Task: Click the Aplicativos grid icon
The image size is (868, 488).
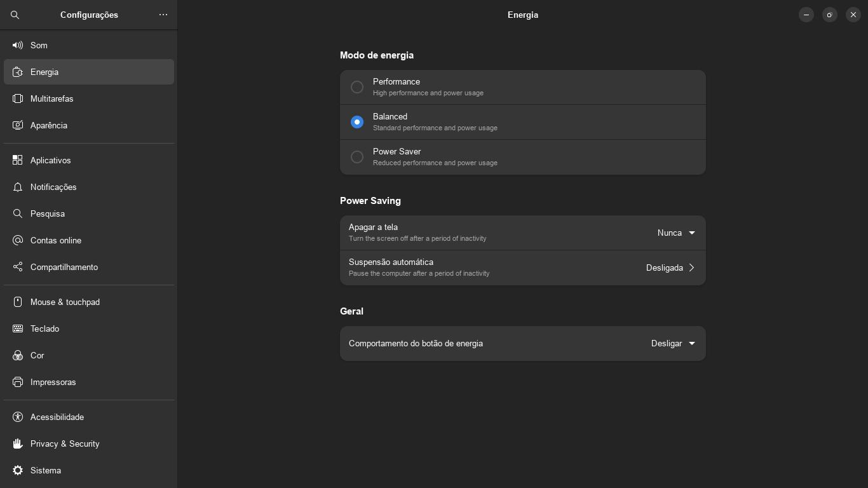Action: pos(18,160)
